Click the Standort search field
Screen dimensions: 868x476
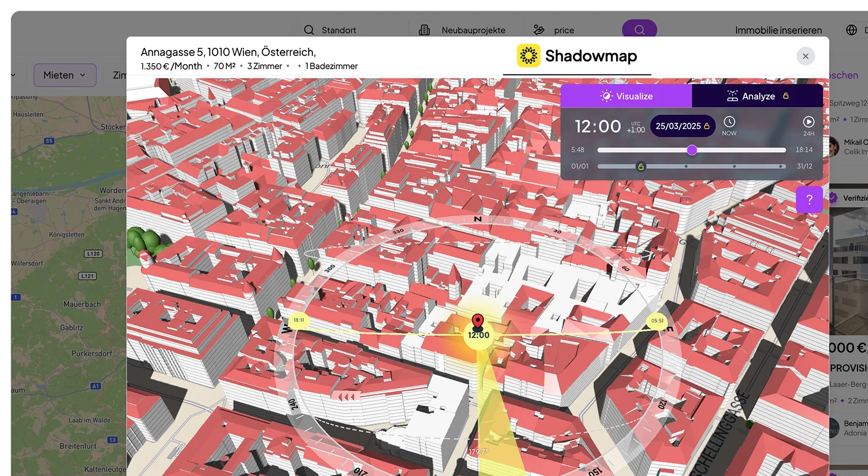(x=339, y=29)
